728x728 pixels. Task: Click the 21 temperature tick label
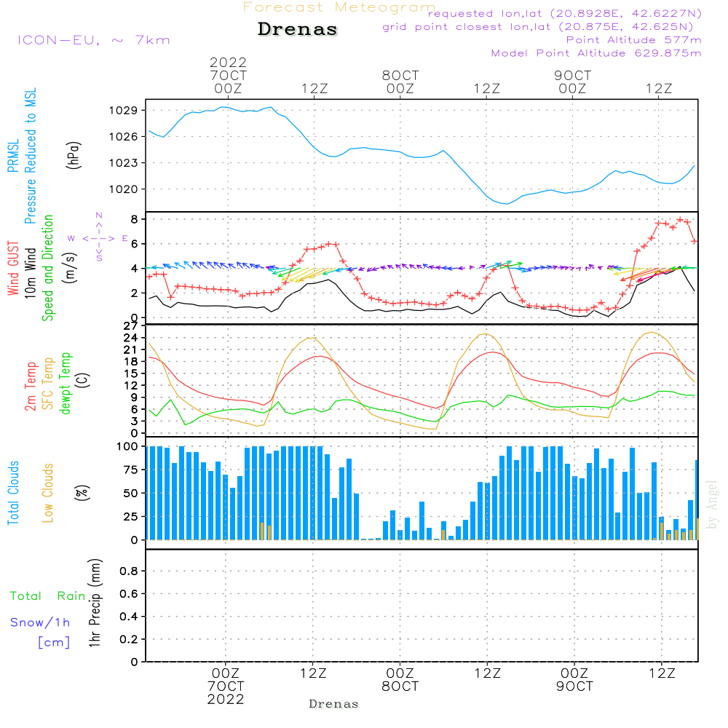(x=131, y=350)
